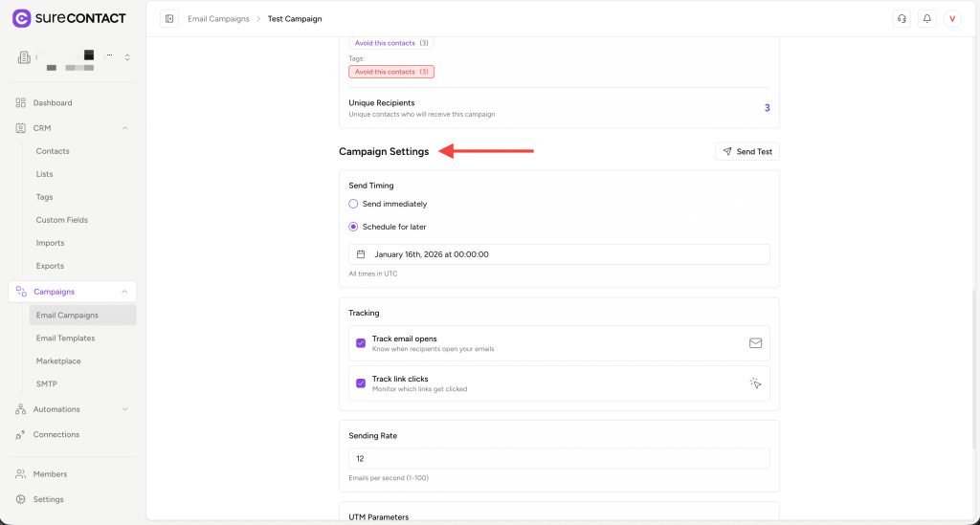Image resolution: width=980 pixels, height=525 pixels.
Task: Click the Test Campaign breadcrumb
Action: (295, 19)
